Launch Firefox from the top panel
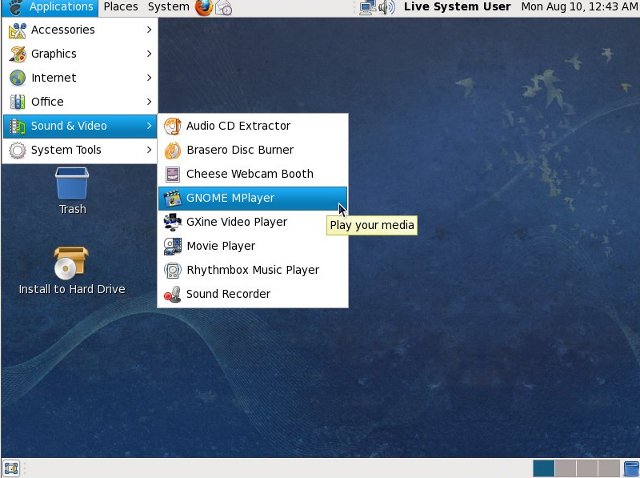This screenshot has height=478, width=640. 204,7
